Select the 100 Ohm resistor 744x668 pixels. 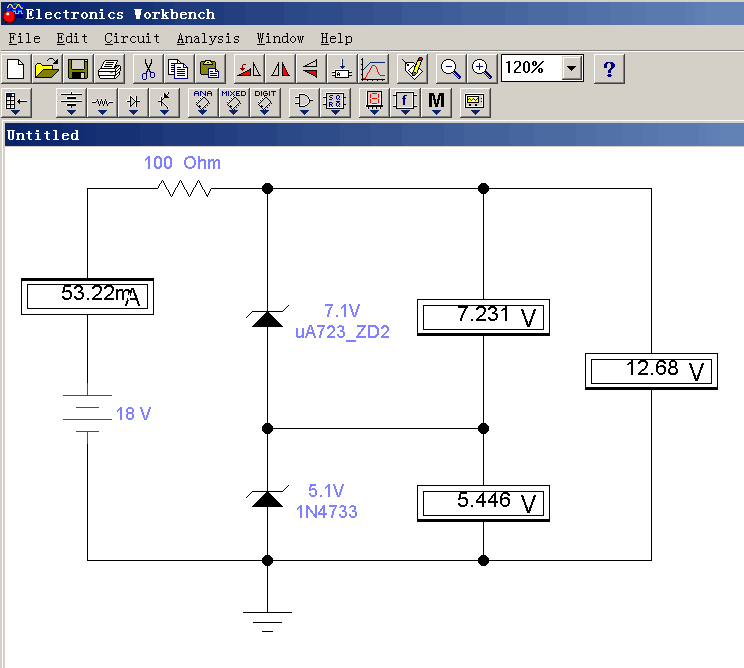(x=186, y=188)
